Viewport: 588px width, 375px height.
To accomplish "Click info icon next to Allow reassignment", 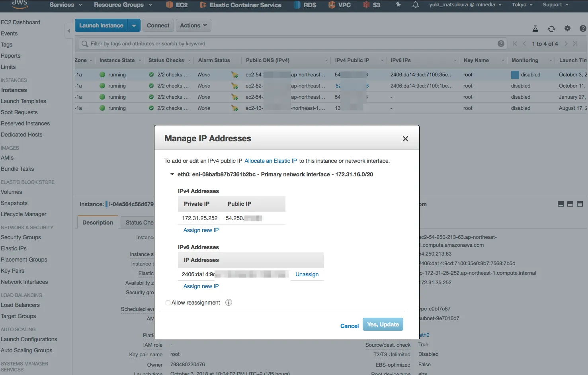I will [229, 303].
